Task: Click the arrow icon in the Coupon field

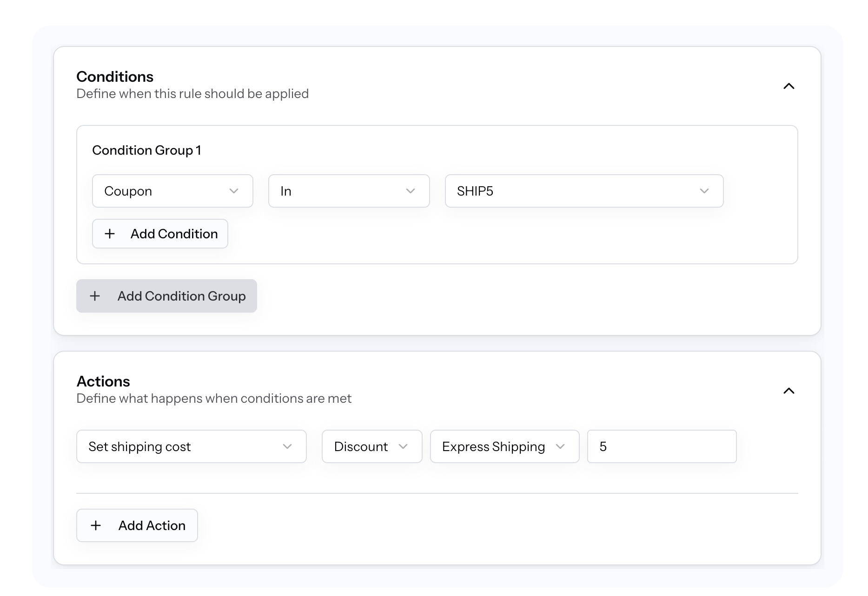Action: point(234,191)
